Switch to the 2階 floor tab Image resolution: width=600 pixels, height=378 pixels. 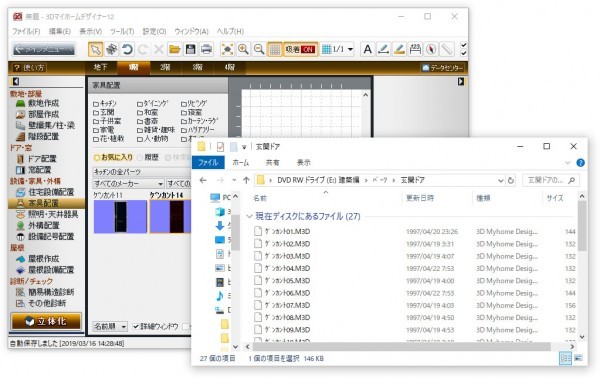(165, 68)
